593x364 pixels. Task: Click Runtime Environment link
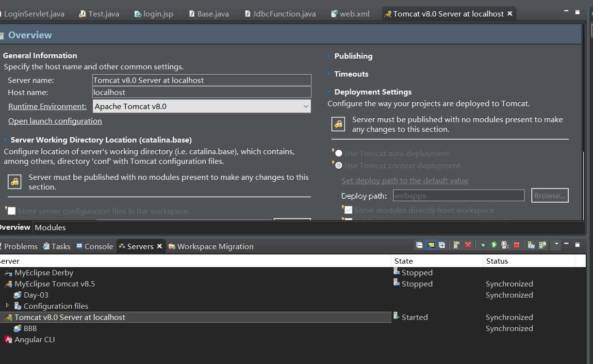coord(47,106)
